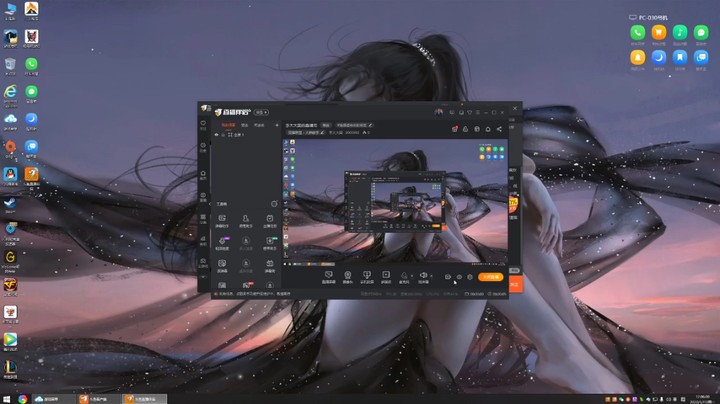The height and width of the screenshot is (404, 720).
Task: Select the Recycle Bin desktop icon
Action: tap(10, 66)
